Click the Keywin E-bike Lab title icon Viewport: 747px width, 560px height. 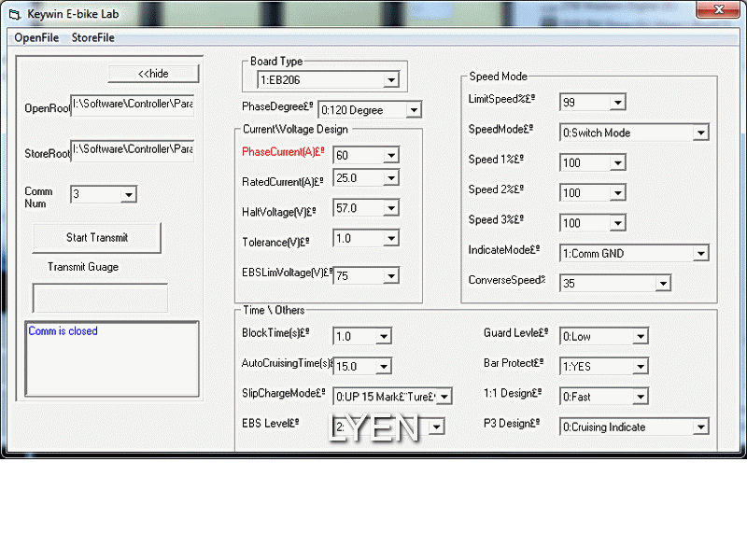(x=15, y=14)
